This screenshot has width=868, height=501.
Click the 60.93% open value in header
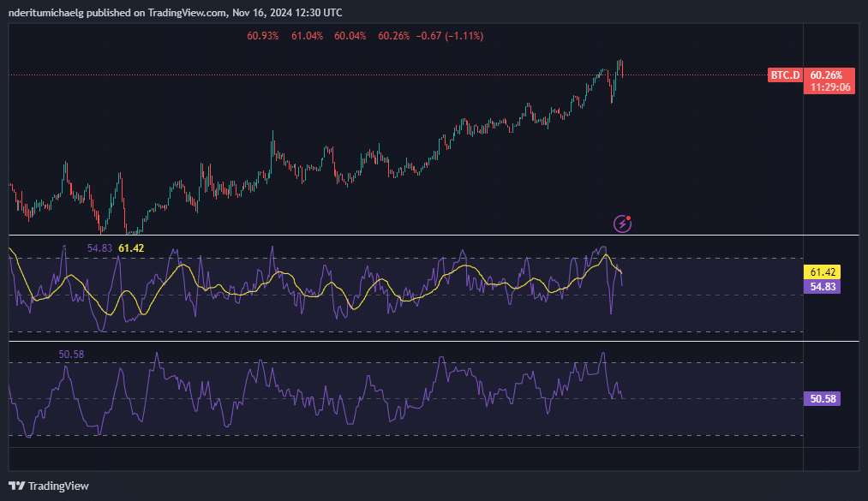262,36
